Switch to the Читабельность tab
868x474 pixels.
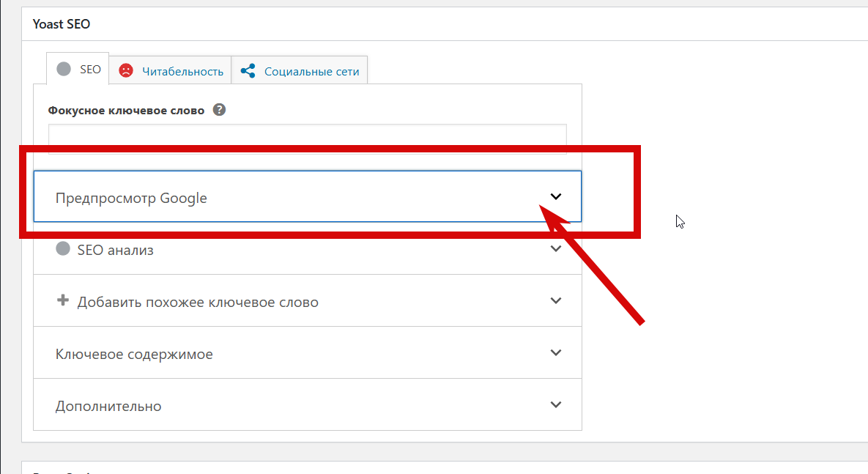pos(171,71)
